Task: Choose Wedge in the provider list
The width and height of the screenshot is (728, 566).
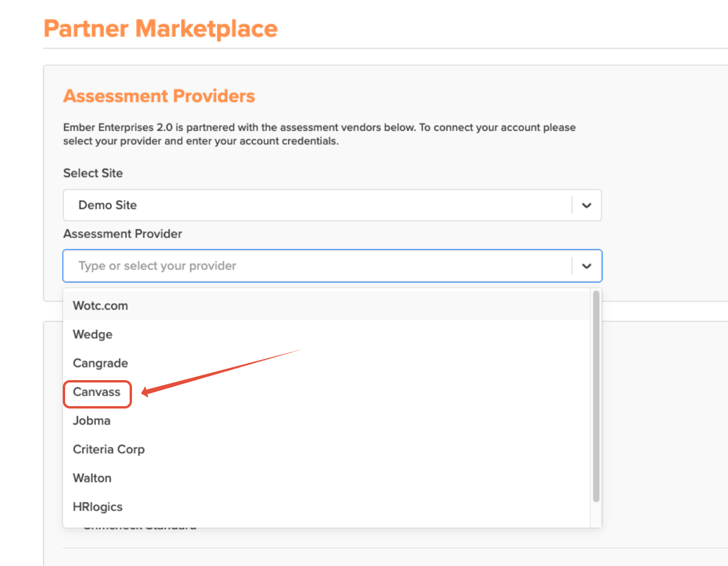Action: 326,335
